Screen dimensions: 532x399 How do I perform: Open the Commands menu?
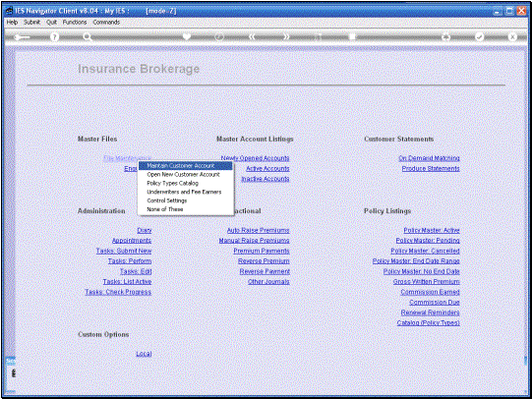click(106, 22)
